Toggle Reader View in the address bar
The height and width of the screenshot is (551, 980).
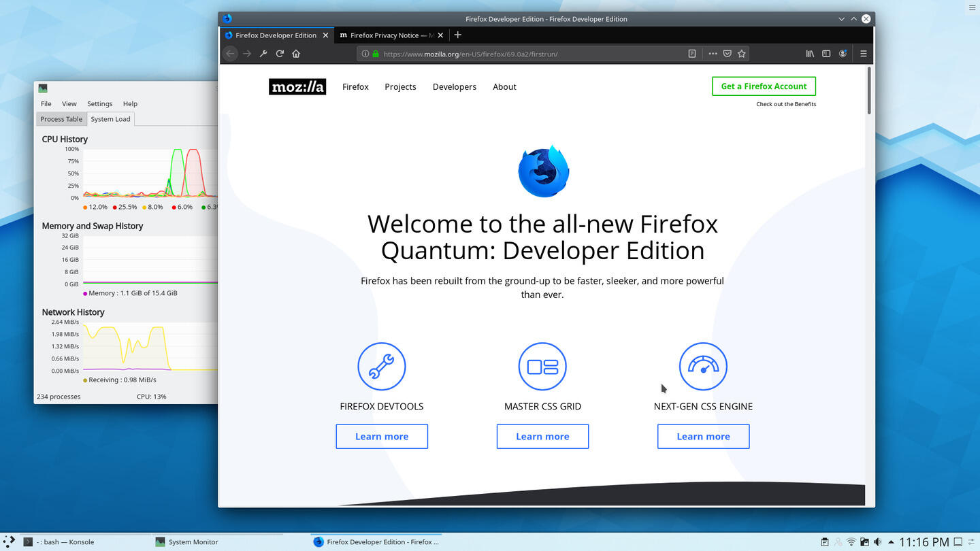692,54
